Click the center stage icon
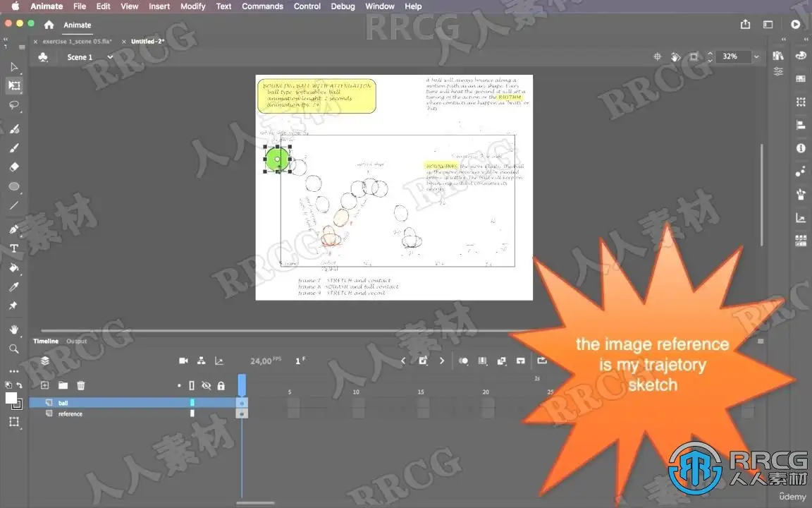The width and height of the screenshot is (812, 508). (x=657, y=56)
